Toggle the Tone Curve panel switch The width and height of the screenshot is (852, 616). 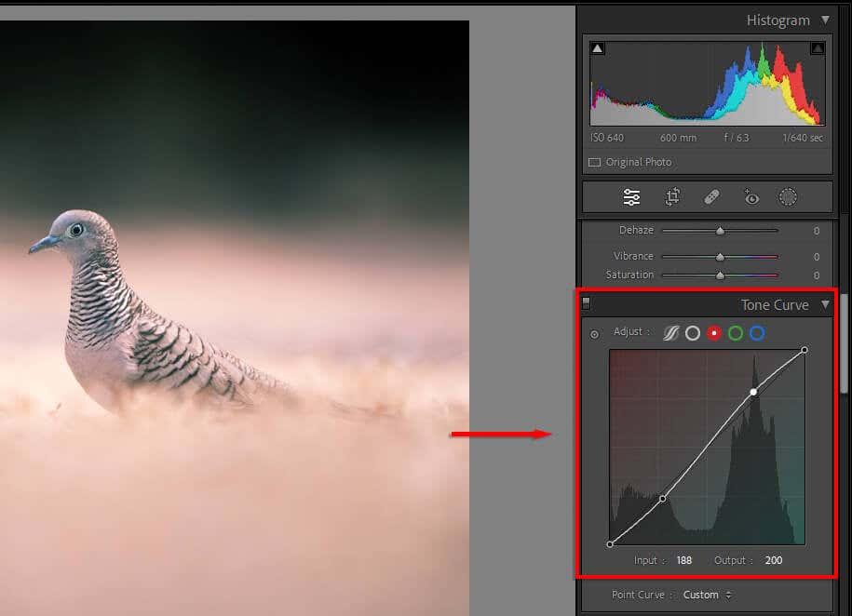tap(586, 303)
